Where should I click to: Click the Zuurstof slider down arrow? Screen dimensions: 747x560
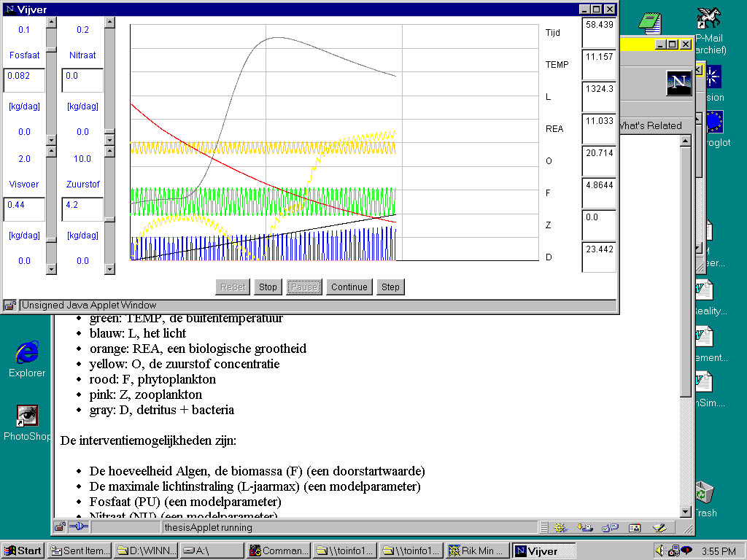(109, 269)
